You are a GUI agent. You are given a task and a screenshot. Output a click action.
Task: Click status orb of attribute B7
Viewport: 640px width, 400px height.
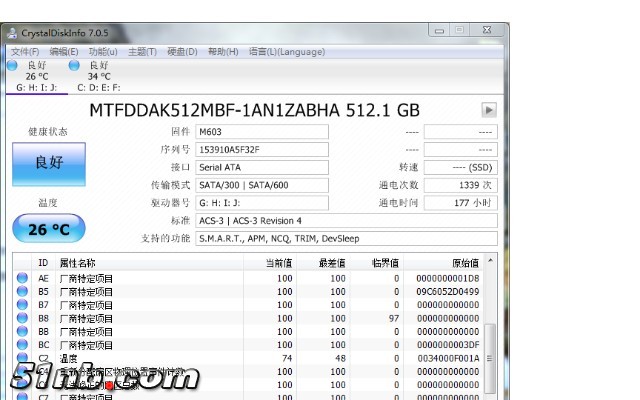(x=22, y=304)
